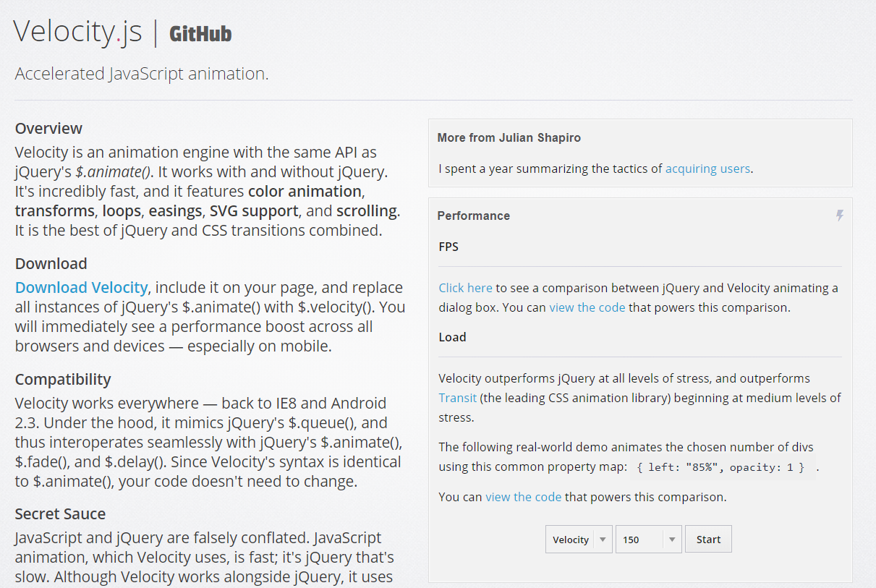Expand the 150 div count dropdown

point(648,540)
